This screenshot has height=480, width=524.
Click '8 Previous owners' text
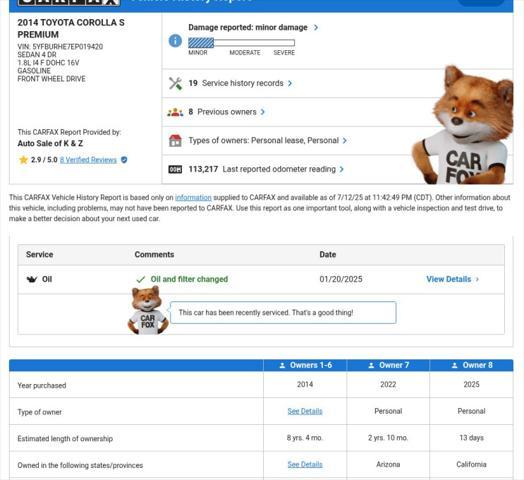[222, 112]
